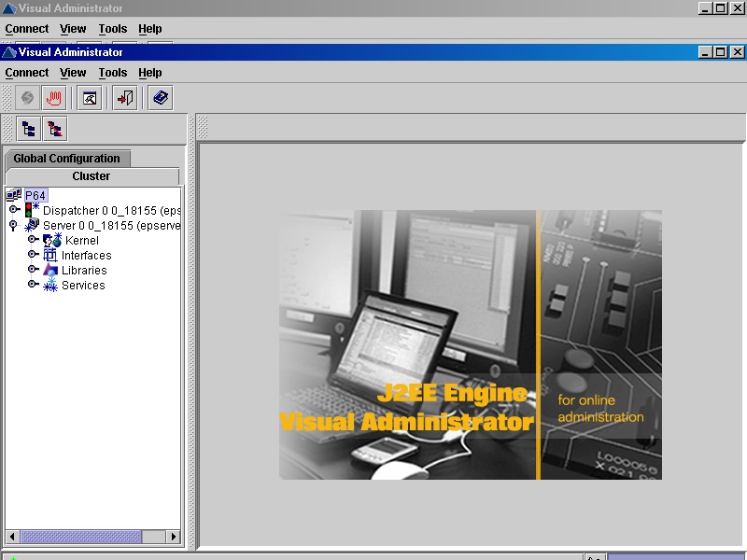Select the Libraries label

[x=84, y=270]
